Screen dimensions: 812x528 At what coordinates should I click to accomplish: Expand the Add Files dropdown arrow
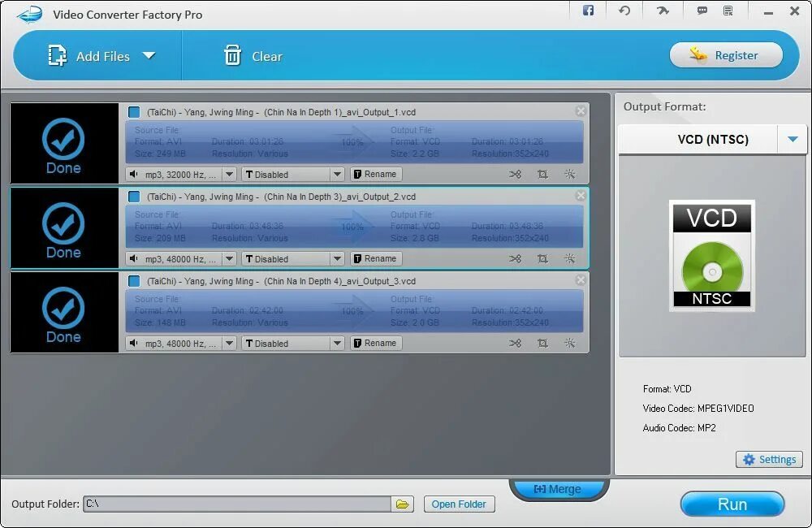coord(149,55)
